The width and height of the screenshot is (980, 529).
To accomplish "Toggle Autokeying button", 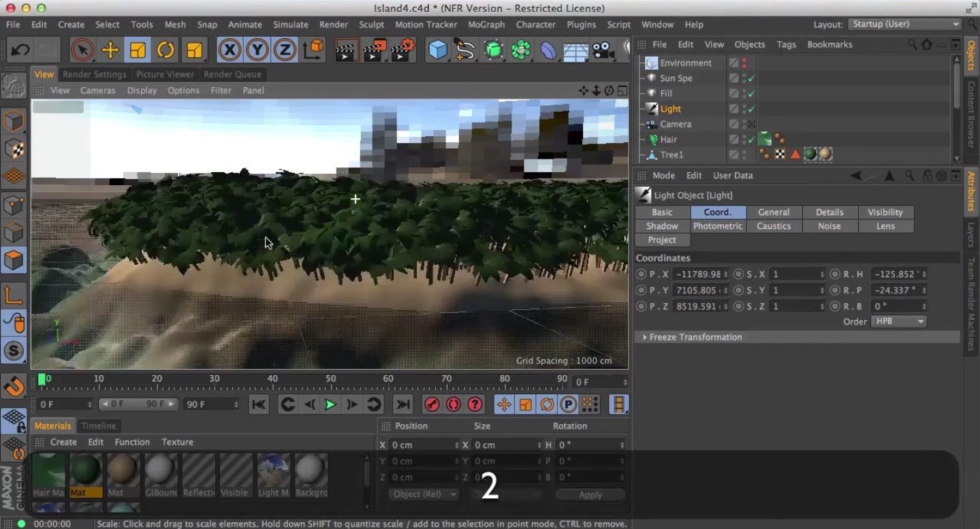I will click(x=454, y=404).
